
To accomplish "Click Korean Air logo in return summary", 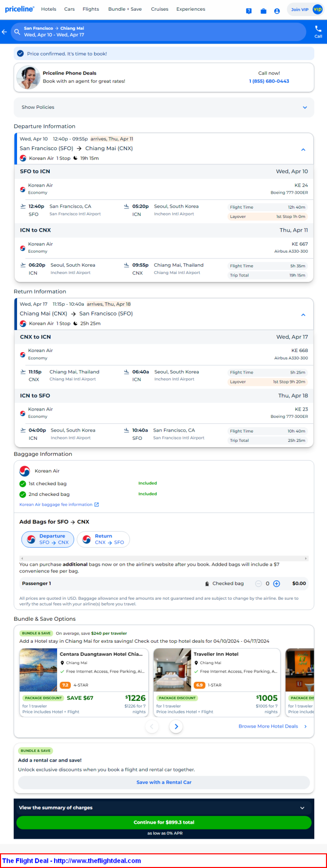I will [x=23, y=324].
